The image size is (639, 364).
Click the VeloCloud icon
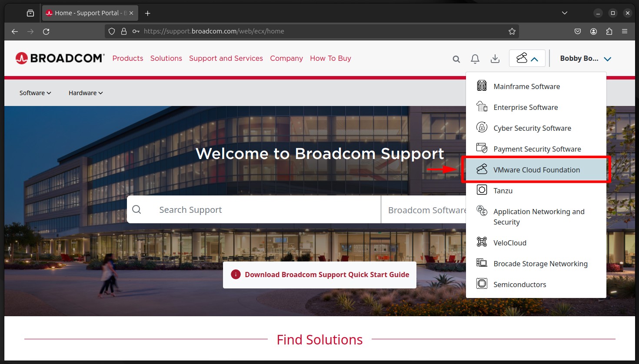(482, 242)
